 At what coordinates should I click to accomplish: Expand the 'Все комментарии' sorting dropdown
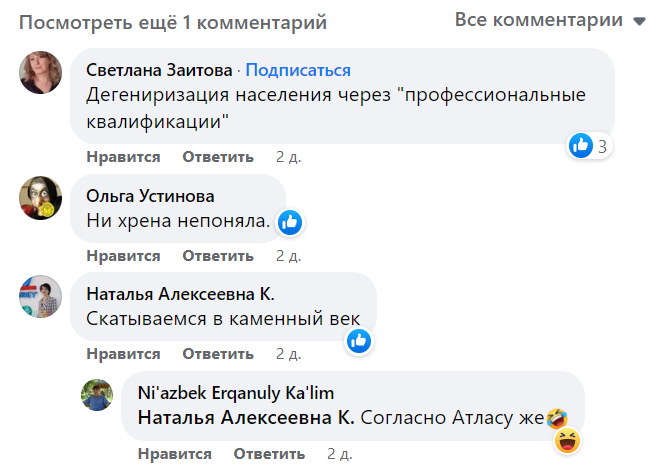pyautogui.click(x=551, y=20)
